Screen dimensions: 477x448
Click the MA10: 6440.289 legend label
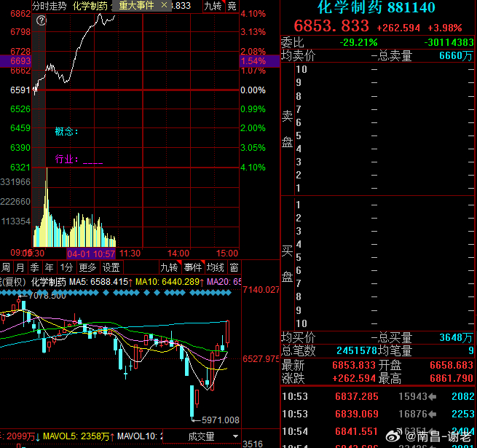click(169, 282)
